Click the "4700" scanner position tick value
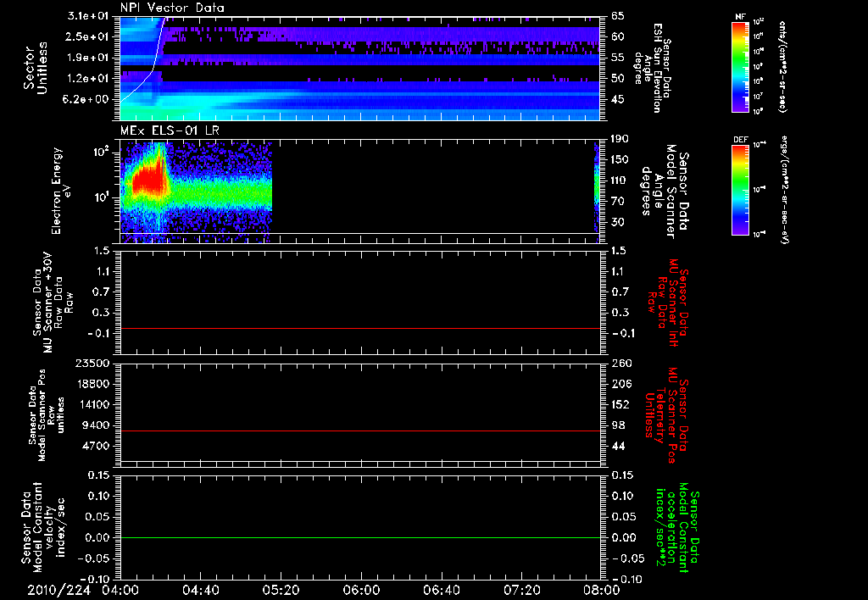Screen dimensions: 868x600 point(97,446)
